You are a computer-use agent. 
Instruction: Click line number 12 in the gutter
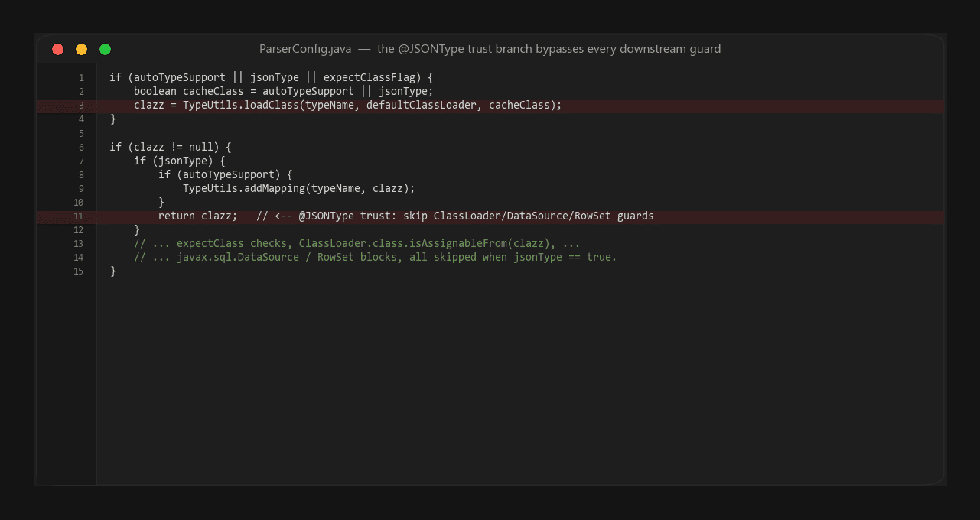(79, 230)
